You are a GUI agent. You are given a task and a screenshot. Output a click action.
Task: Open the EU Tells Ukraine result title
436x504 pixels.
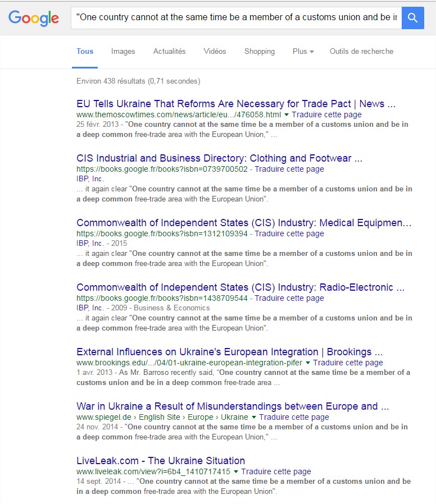(x=236, y=104)
